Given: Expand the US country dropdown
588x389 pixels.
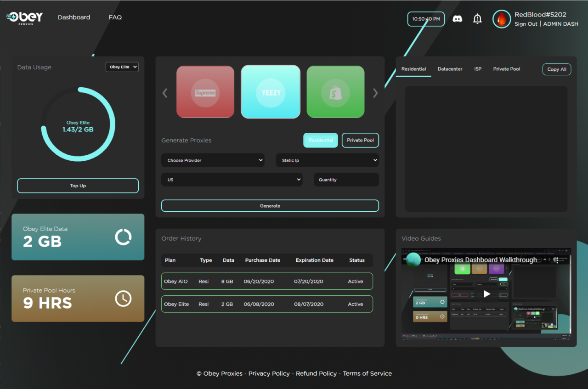Looking at the screenshot, I should (x=232, y=179).
